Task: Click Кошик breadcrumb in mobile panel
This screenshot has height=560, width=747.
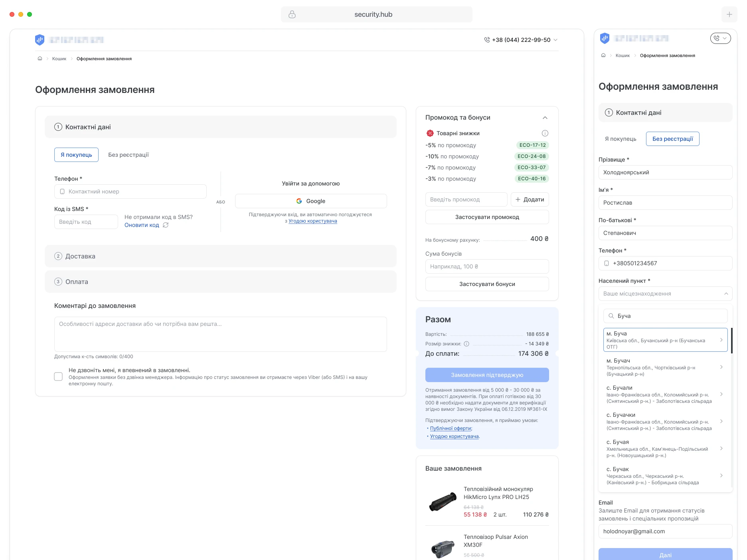Action: pyautogui.click(x=622, y=55)
